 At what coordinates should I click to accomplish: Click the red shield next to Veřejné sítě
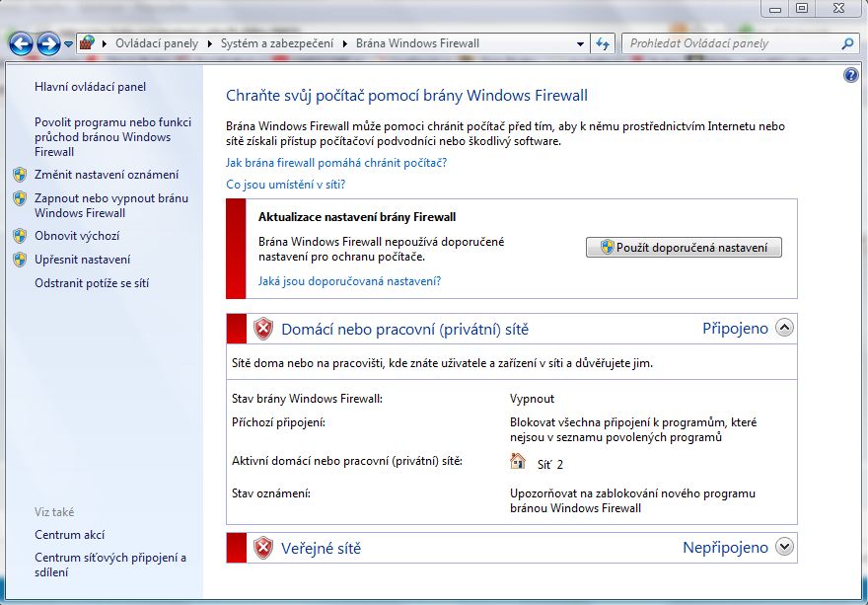262,548
